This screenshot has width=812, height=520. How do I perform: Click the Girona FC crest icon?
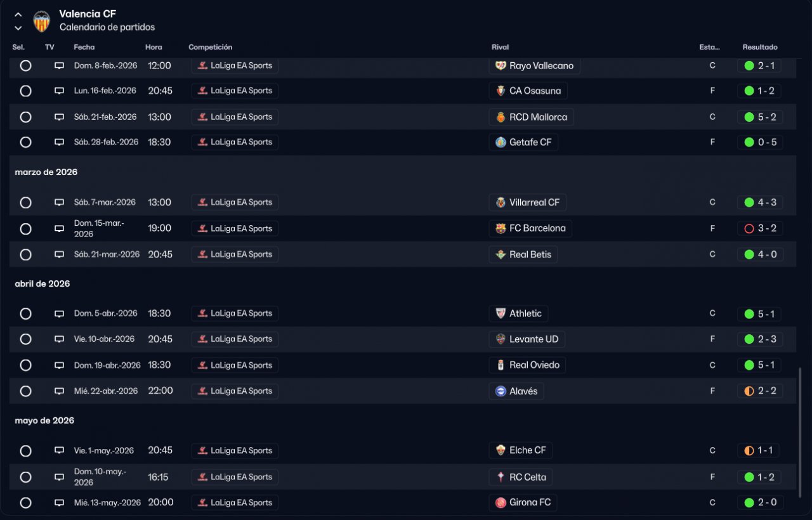point(501,502)
